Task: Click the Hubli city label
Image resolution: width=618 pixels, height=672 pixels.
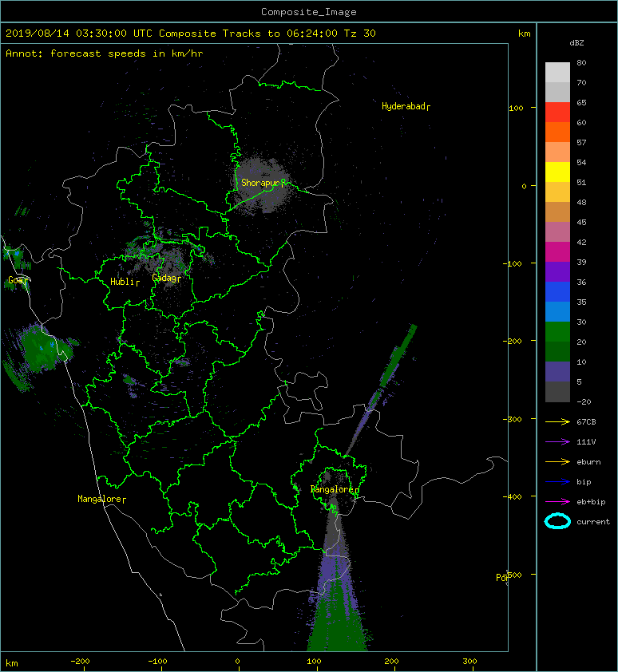Action: click(125, 282)
